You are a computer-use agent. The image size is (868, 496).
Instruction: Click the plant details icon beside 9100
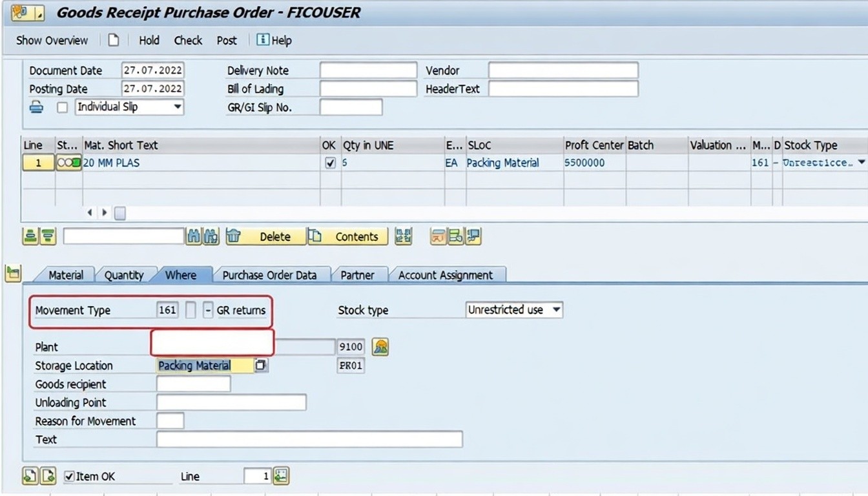pyautogui.click(x=380, y=347)
